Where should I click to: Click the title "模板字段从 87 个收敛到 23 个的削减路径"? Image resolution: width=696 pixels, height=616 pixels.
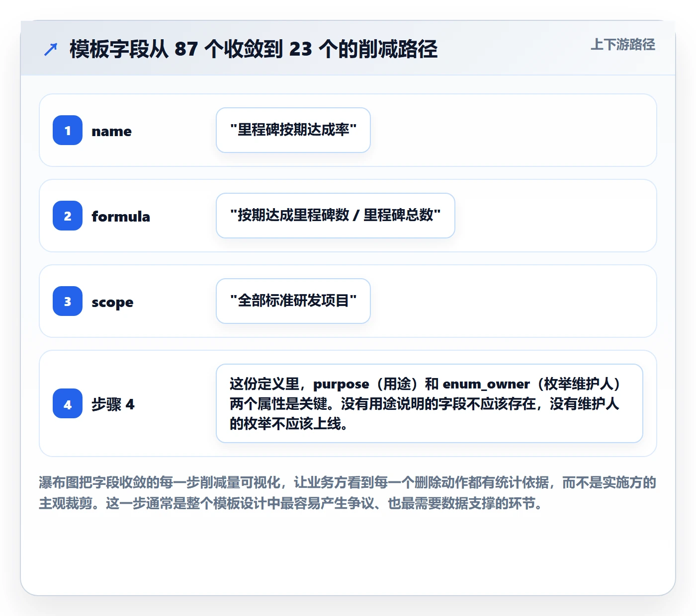(x=254, y=49)
